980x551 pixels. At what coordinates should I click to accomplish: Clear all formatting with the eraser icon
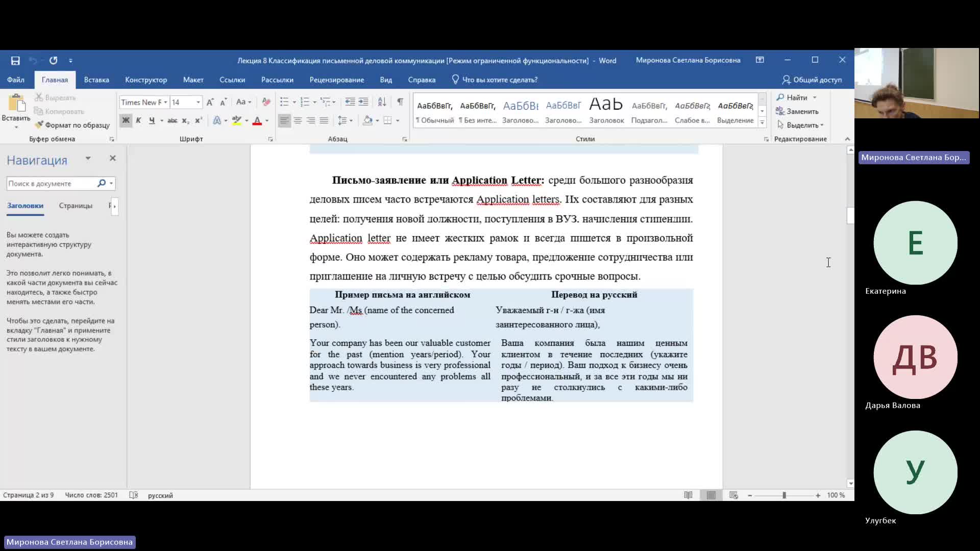[x=266, y=102]
